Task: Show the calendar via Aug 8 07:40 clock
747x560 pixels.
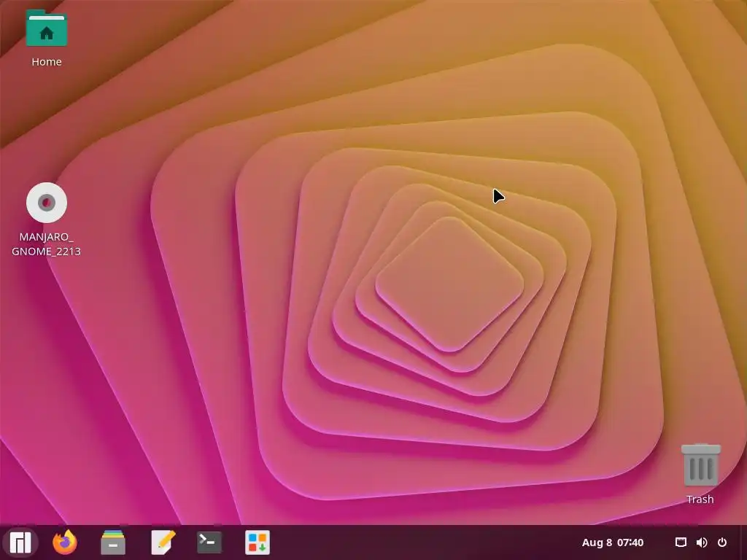Action: [x=613, y=542]
